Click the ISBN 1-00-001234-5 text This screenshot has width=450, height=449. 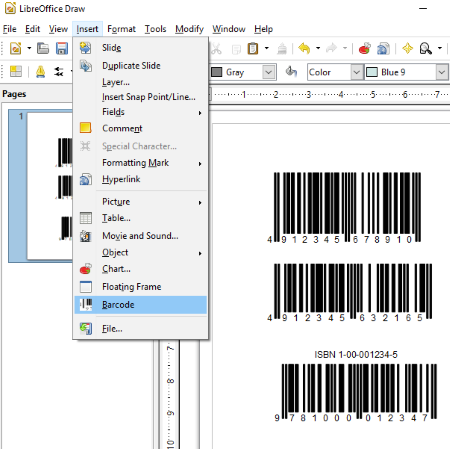[356, 355]
